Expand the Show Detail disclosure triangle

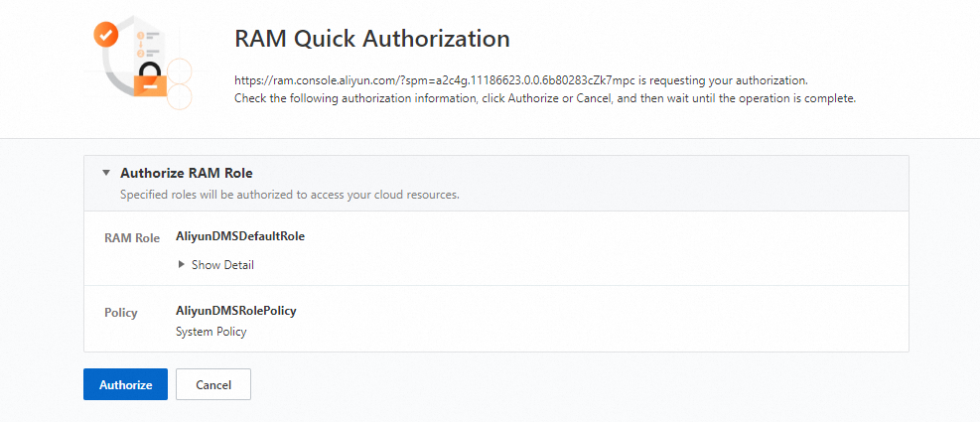(x=181, y=265)
